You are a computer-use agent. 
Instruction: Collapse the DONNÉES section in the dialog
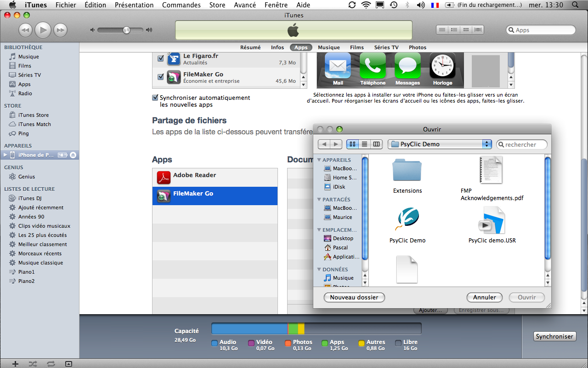pos(319,269)
